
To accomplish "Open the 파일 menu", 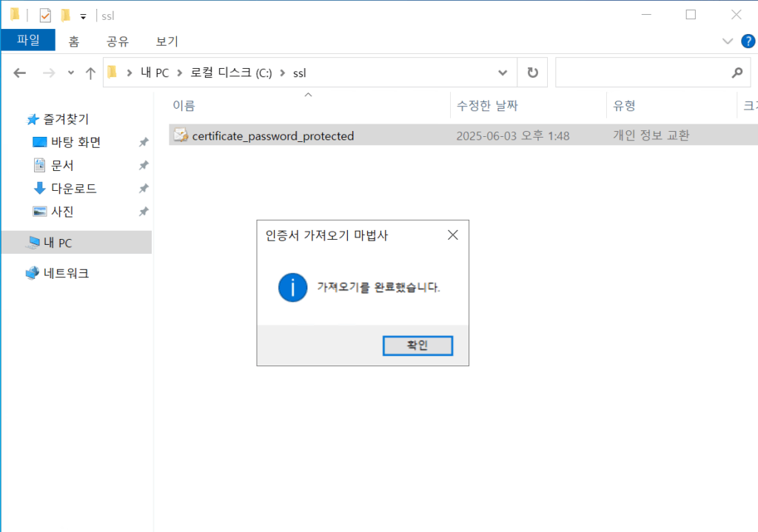I will pyautogui.click(x=28, y=41).
